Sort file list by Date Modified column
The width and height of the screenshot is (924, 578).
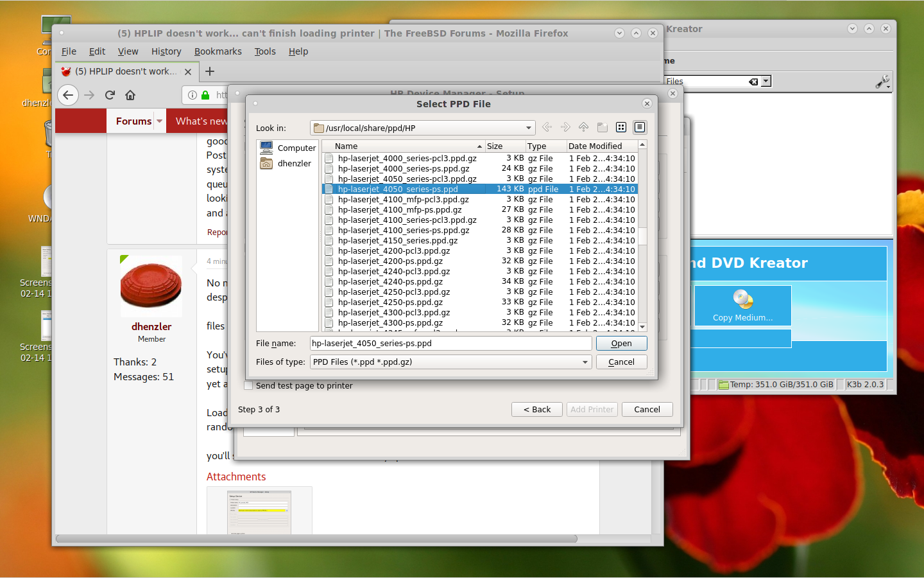602,146
